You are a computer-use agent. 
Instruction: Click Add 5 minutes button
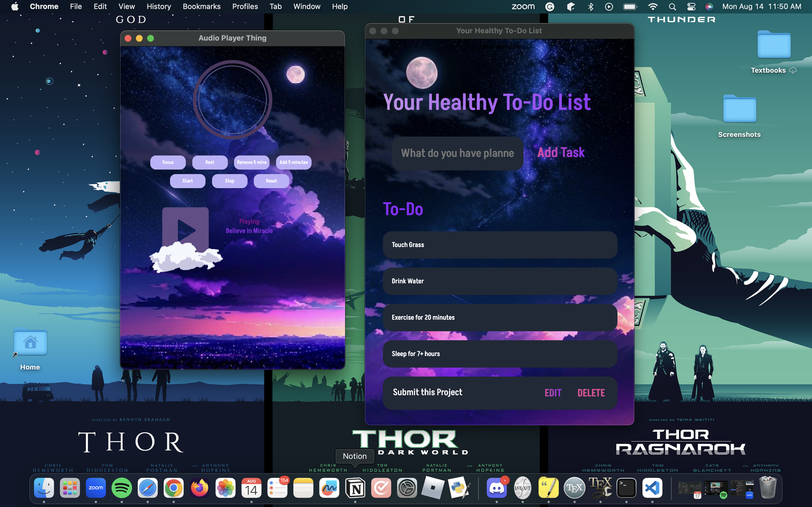(294, 162)
